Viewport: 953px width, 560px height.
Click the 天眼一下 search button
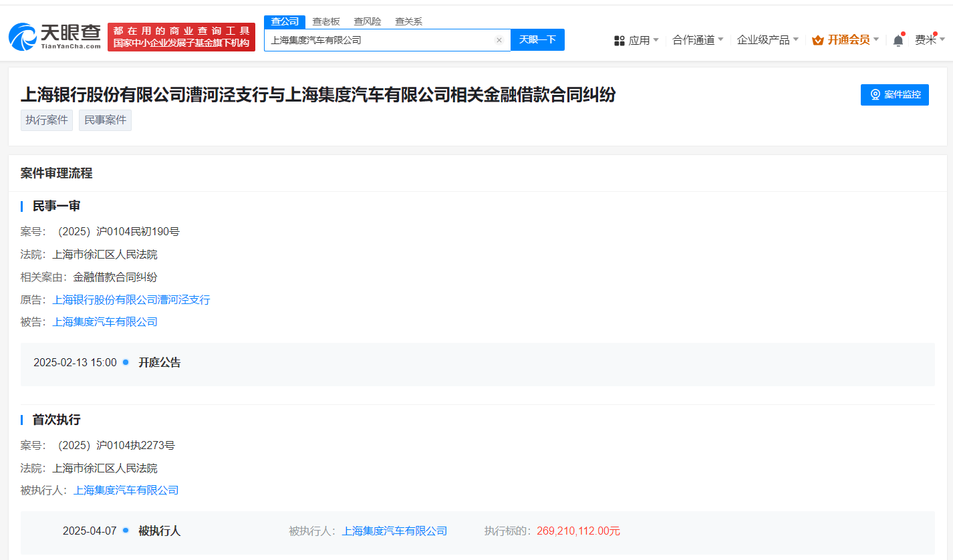click(537, 39)
